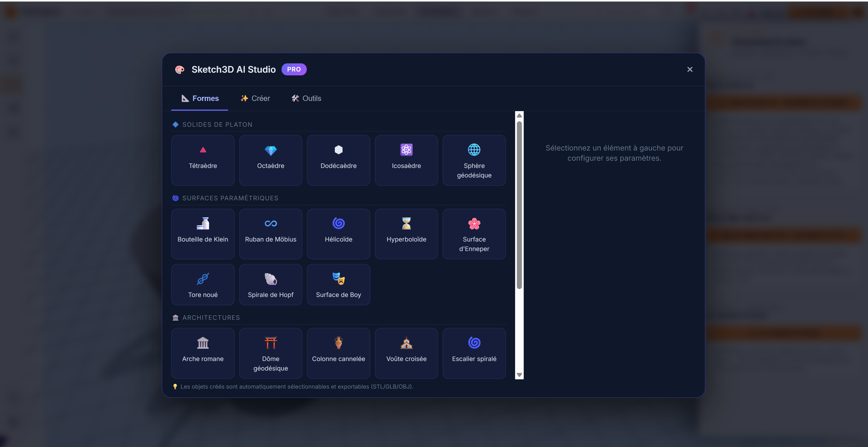Image resolution: width=868 pixels, height=447 pixels.
Task: Choose the Spirale de Hopf shell icon
Action: pos(271,279)
